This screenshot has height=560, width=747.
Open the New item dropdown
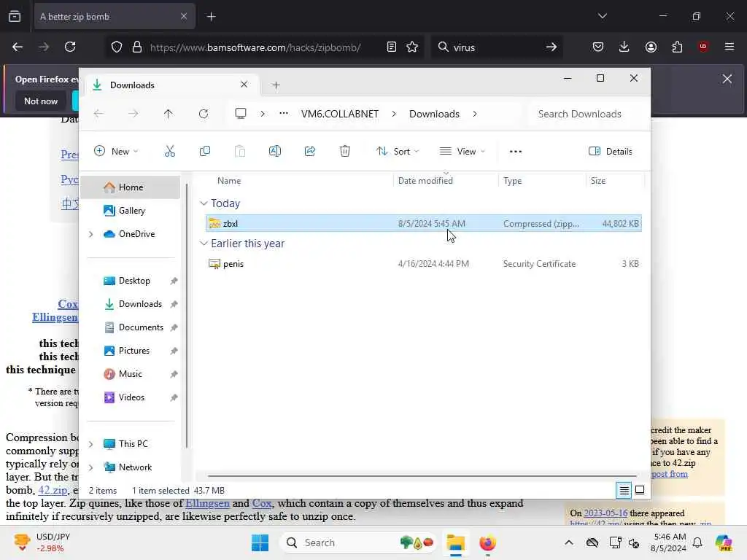116,152
